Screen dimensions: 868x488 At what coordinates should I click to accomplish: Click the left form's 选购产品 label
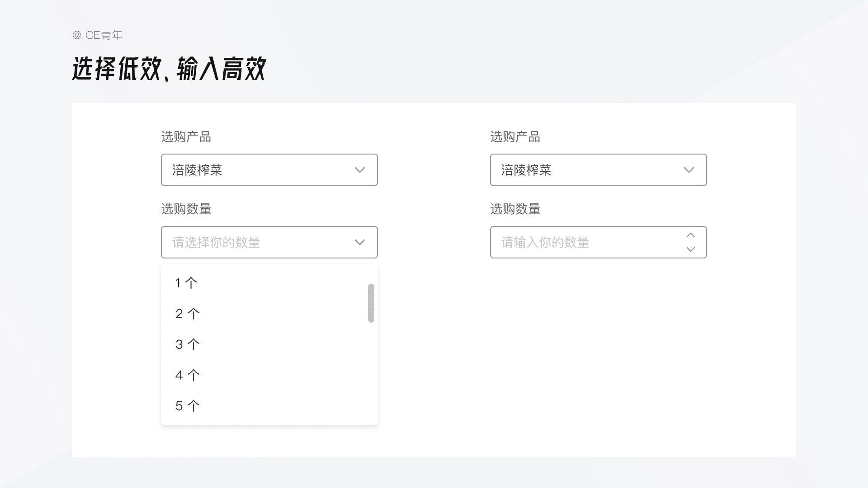point(186,137)
